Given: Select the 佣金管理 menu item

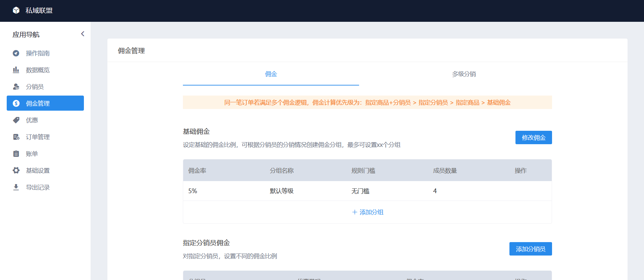Looking at the screenshot, I should [x=45, y=103].
